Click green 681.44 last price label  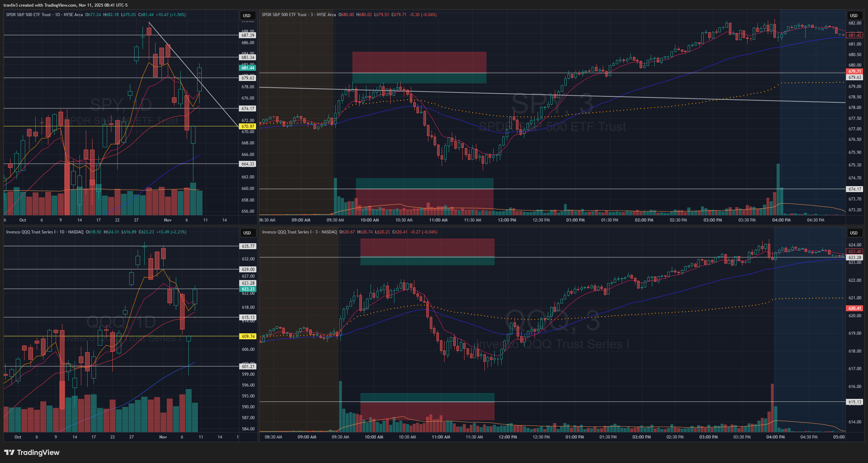[248, 68]
